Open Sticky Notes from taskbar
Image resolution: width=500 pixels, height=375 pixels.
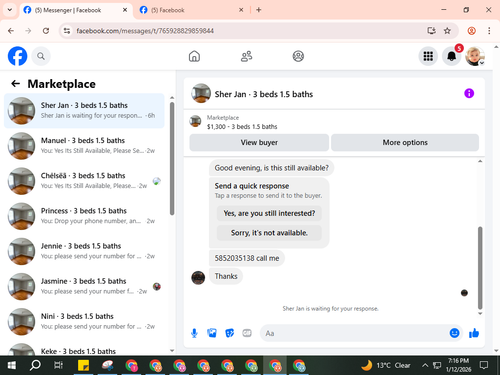[83, 365]
